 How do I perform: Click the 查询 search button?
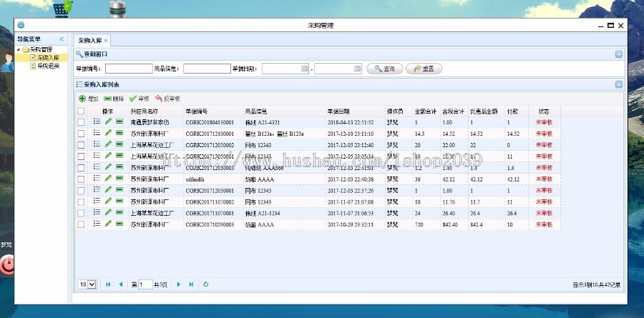pos(385,69)
